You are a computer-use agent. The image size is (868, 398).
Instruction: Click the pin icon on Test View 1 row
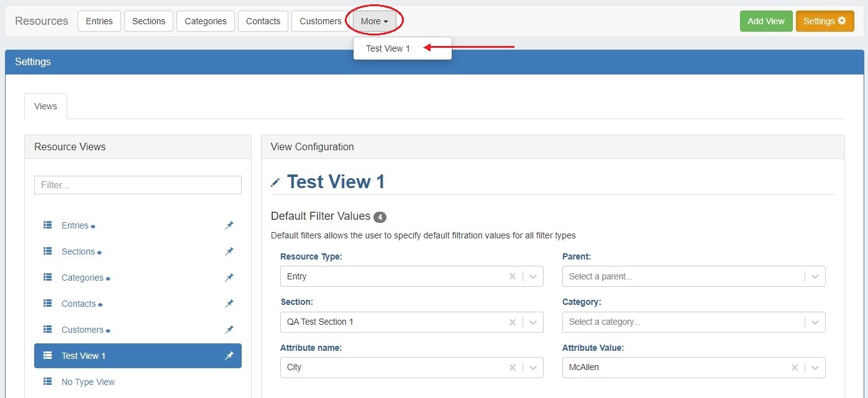229,356
